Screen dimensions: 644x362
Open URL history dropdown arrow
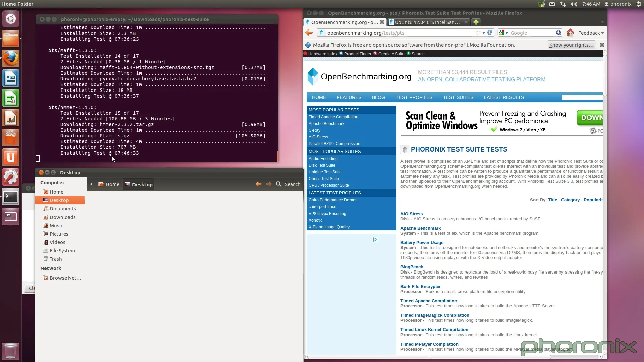pyautogui.click(x=484, y=33)
